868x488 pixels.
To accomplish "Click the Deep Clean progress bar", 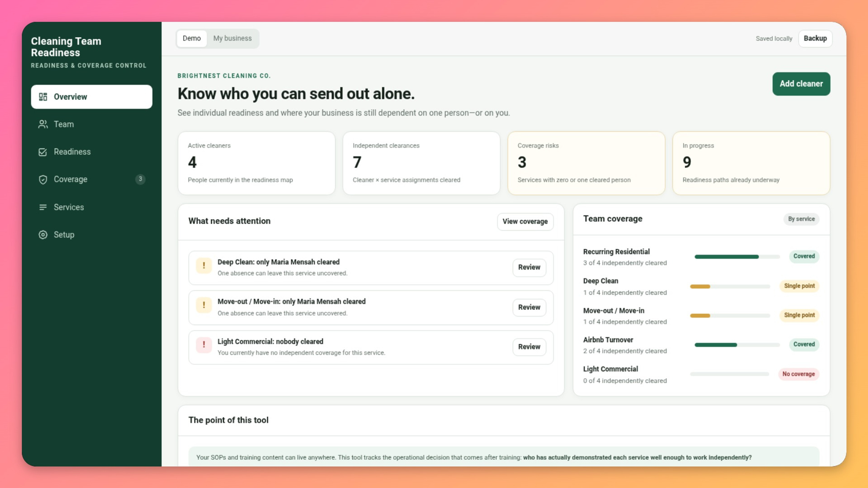I will coord(730,286).
